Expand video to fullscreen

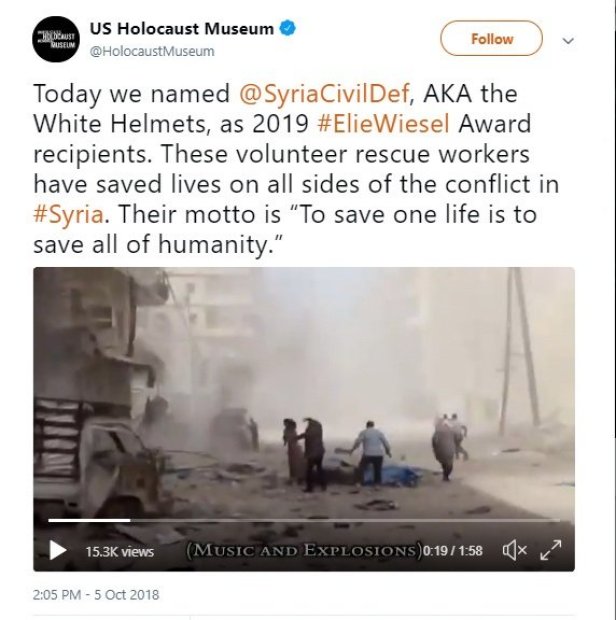point(551,550)
